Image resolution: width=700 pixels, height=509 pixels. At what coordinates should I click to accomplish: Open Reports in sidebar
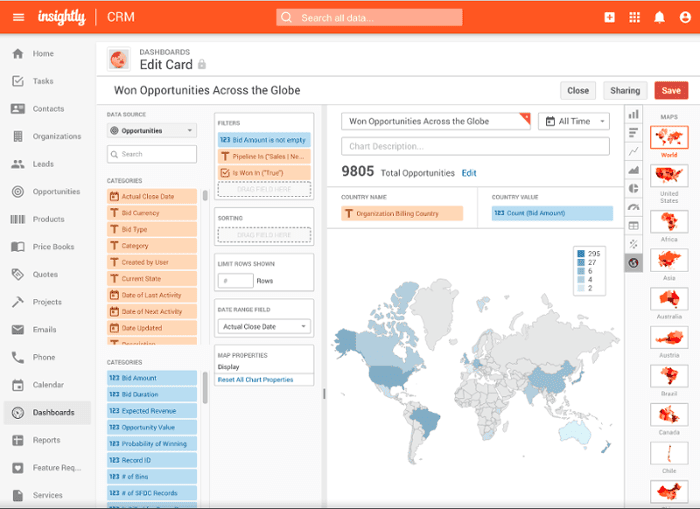point(46,440)
